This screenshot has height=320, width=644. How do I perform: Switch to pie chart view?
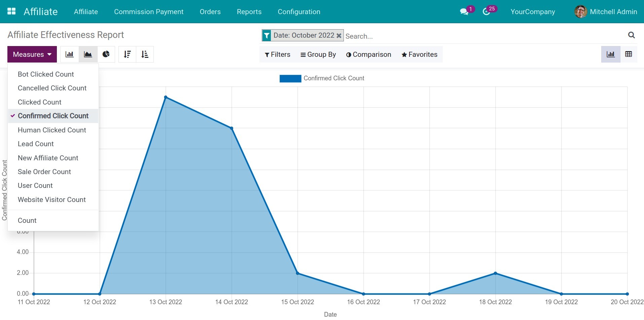106,54
